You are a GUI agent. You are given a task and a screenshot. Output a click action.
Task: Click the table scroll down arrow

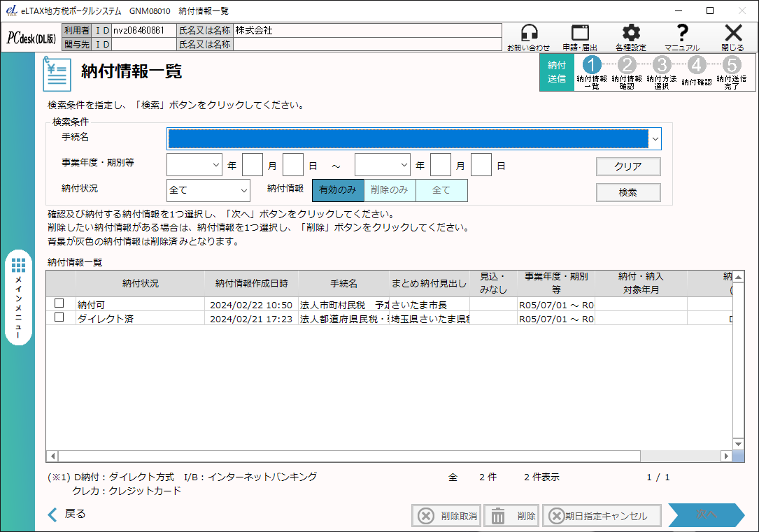738,444
